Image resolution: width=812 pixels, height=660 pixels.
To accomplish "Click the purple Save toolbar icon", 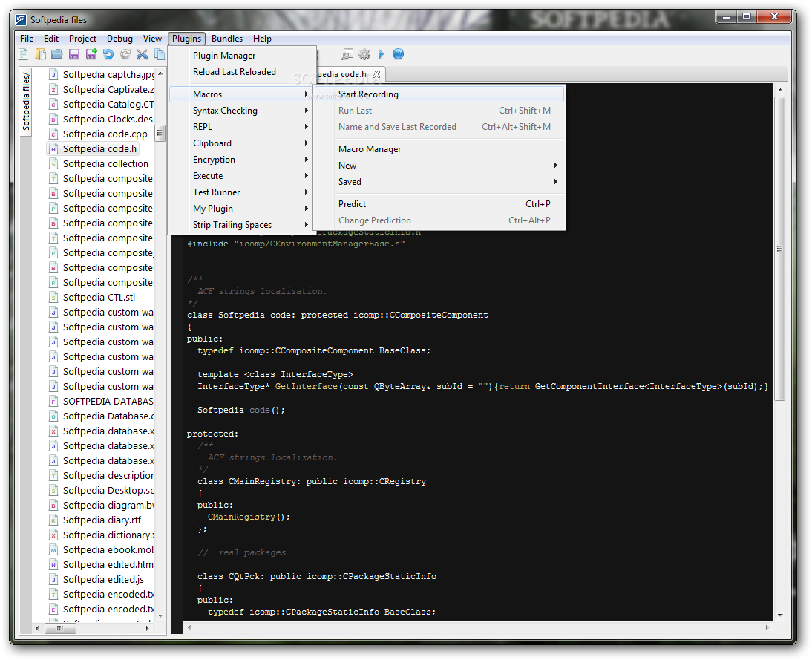I will pos(74,54).
